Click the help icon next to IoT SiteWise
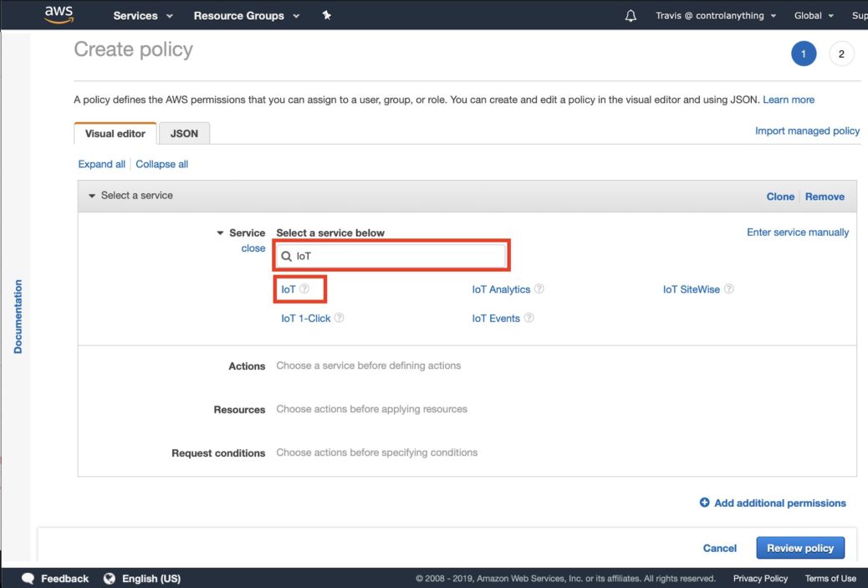 728,289
